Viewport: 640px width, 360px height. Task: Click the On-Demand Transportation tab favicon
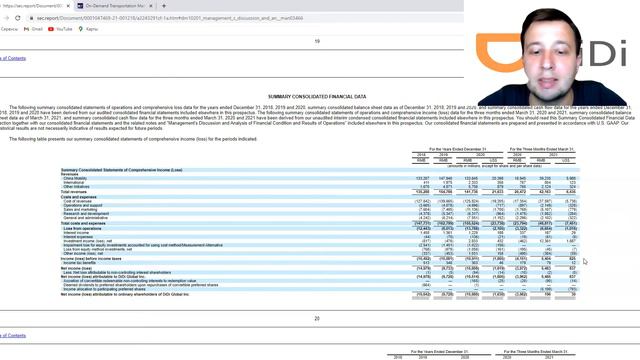click(x=80, y=6)
